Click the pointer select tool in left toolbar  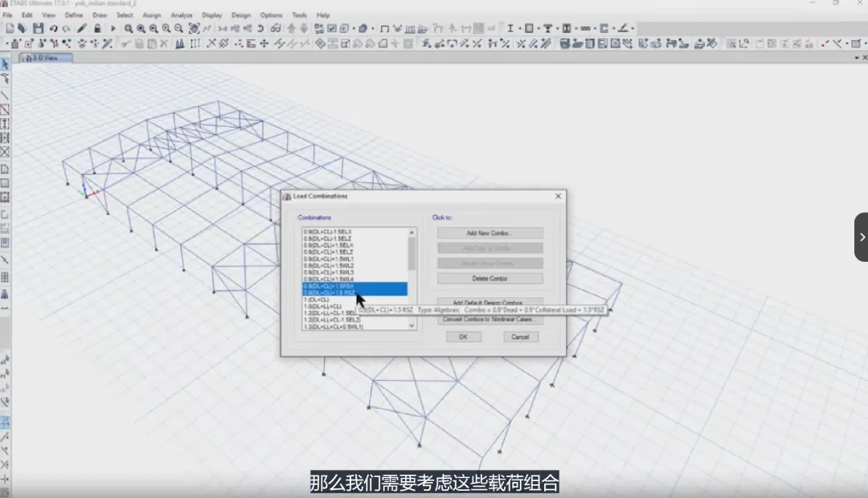pyautogui.click(x=5, y=64)
